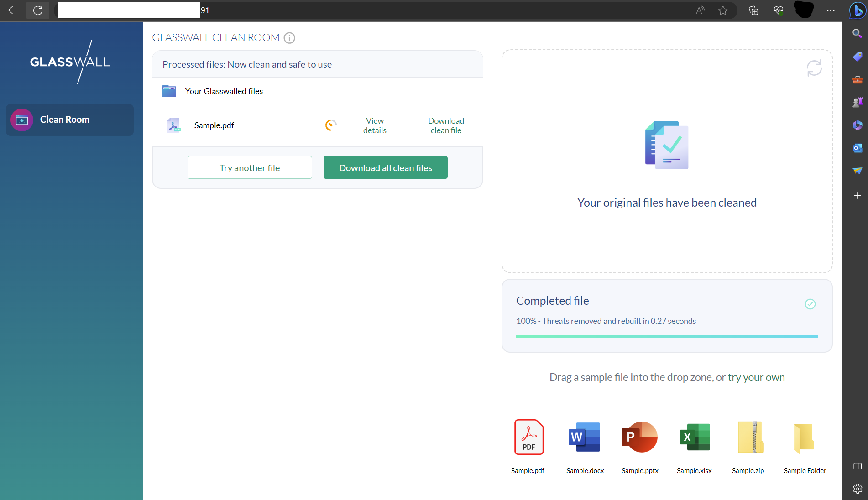Screen dimensions: 868x500
Task: Add current page to favorites with the star
Action: [723, 10]
